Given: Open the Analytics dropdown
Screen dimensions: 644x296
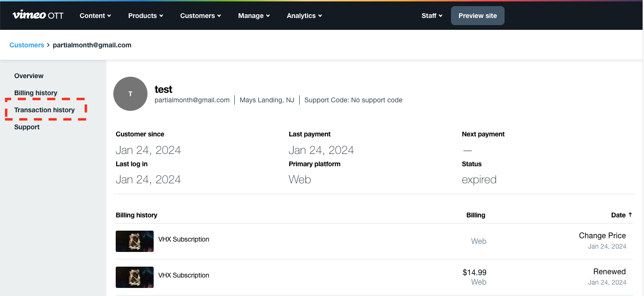Looking at the screenshot, I should tap(304, 16).
